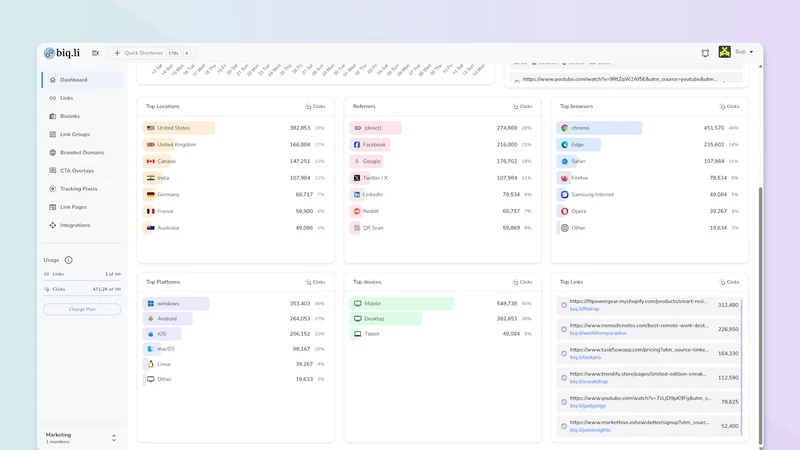The image size is (800, 450).
Task: Open the biq.li/gadgetgo short link
Action: pos(588,406)
